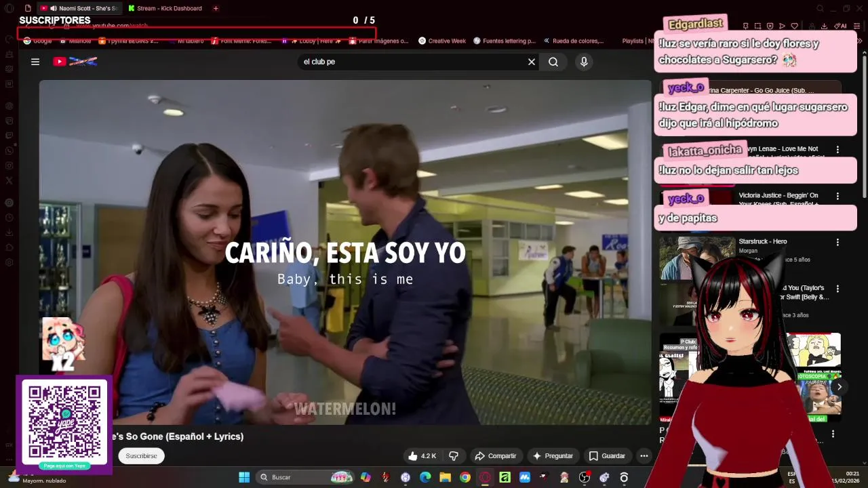Viewport: 868px width, 488px height.
Task: Switch to Opera GX in the taskbar
Action: [x=485, y=477]
